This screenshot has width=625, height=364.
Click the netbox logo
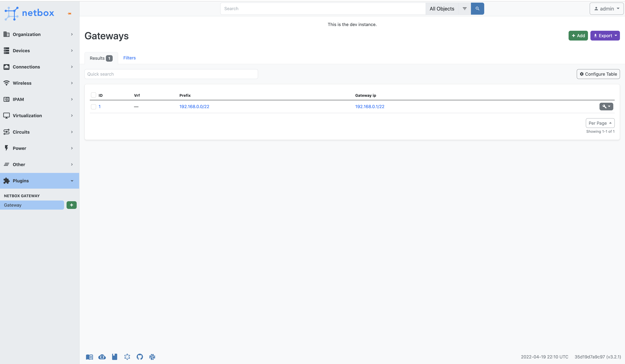coord(29,13)
